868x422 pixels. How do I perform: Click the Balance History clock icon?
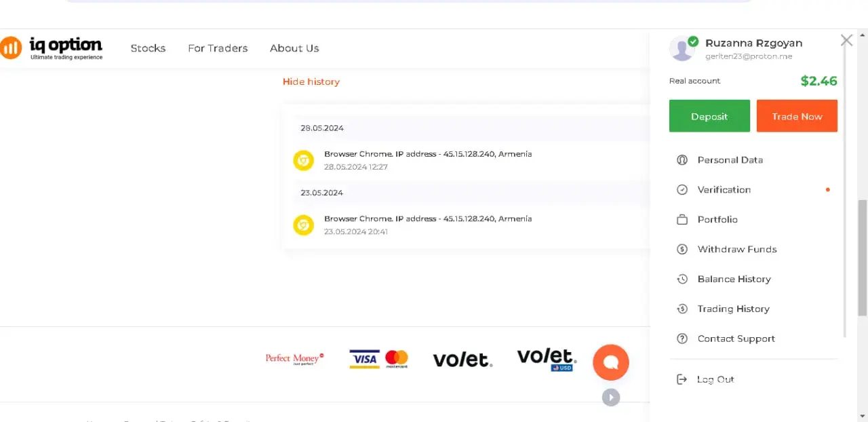(x=682, y=280)
